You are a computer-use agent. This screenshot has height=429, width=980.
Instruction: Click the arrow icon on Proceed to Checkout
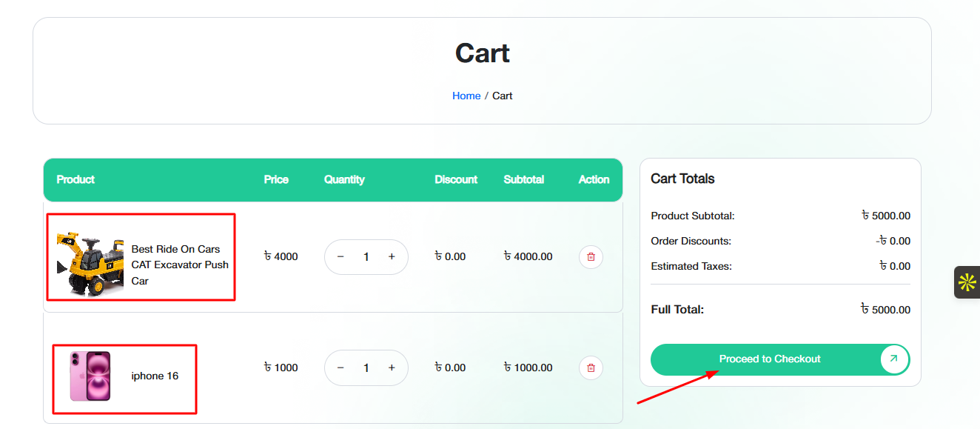tap(893, 359)
